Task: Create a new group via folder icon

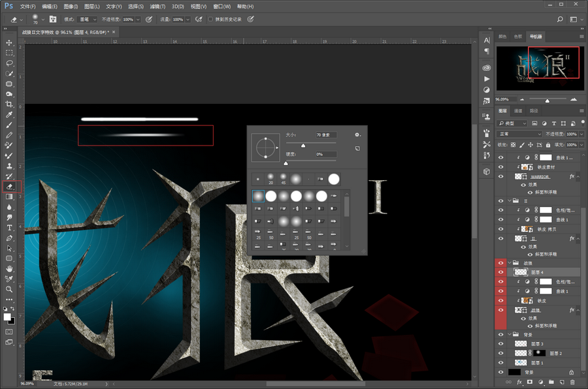Action: [x=550, y=381]
